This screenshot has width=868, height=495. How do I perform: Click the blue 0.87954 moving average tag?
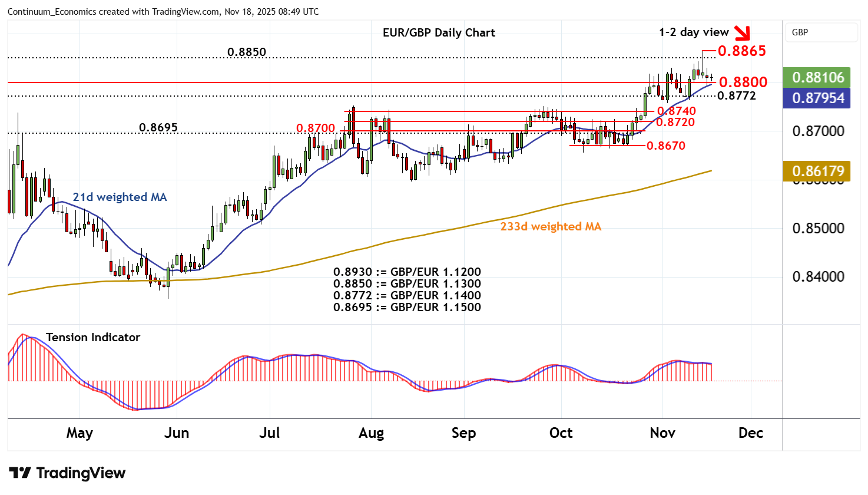click(x=817, y=98)
